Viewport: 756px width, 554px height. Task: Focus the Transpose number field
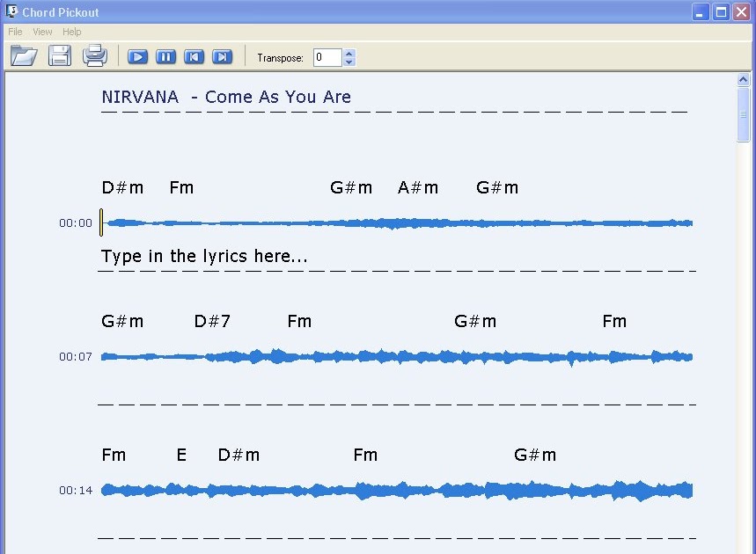328,57
